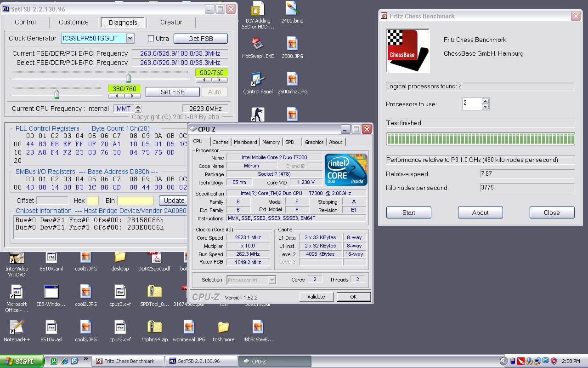The width and height of the screenshot is (588, 368).
Task: Decrease the 380/760 slider with left arrow
Action: 117,96
